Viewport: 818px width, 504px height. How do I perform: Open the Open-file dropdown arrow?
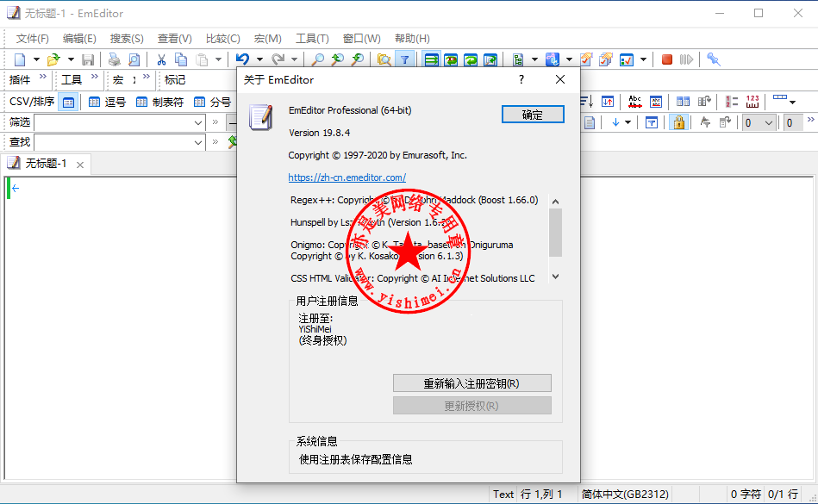[71, 59]
